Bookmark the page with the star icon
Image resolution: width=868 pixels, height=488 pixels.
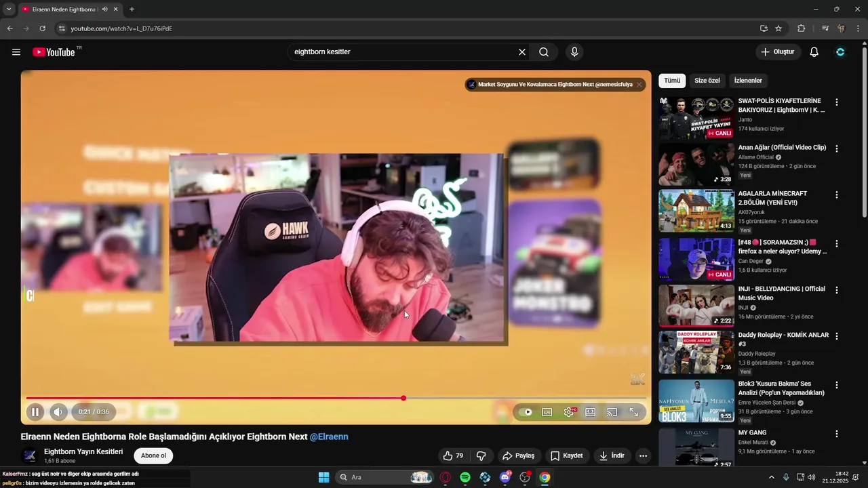[x=778, y=28]
